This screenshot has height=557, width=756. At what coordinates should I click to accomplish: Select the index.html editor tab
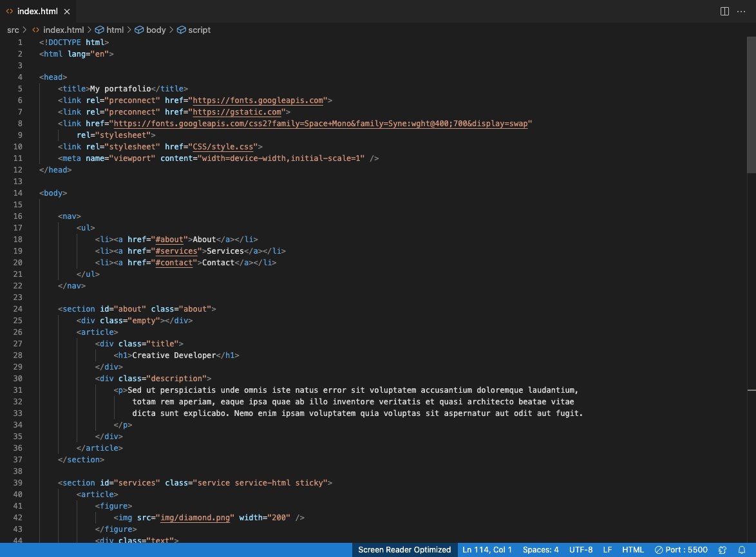[37, 12]
